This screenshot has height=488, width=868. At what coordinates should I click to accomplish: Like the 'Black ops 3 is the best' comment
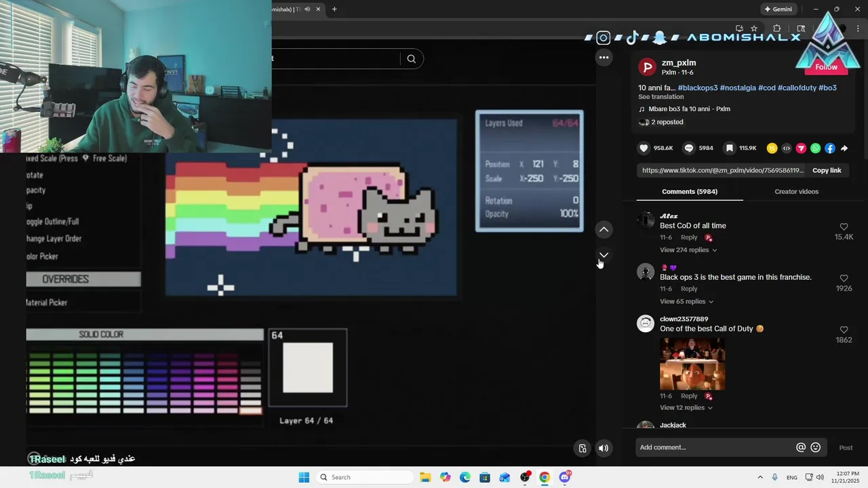click(x=844, y=279)
